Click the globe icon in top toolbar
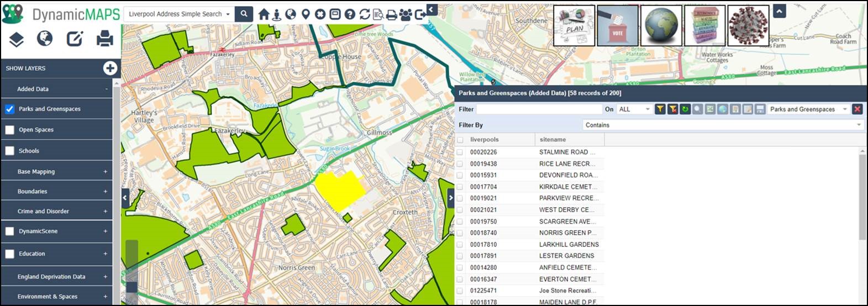The width and height of the screenshot is (868, 306). (291, 14)
